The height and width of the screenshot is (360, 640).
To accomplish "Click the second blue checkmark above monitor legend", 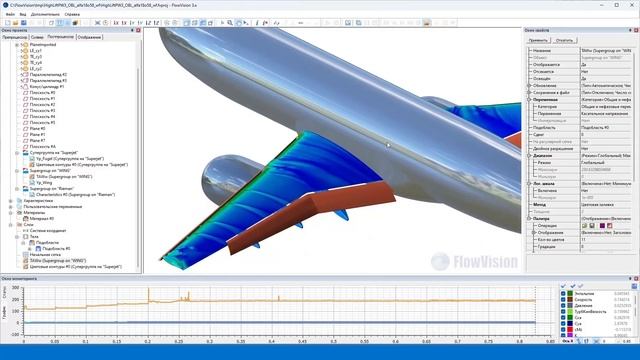I will (x=573, y=286).
